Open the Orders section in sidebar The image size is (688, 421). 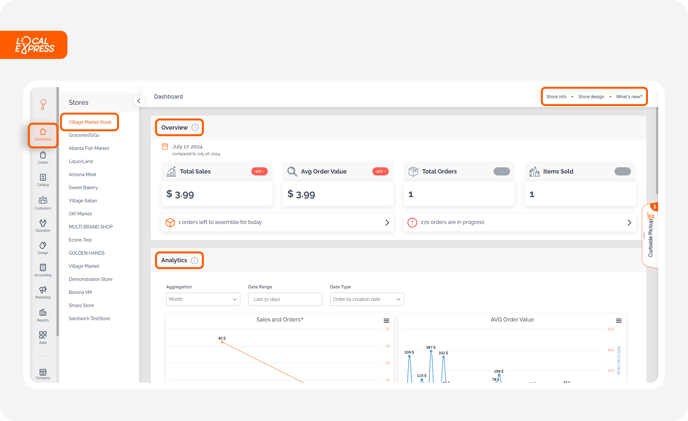tap(43, 158)
